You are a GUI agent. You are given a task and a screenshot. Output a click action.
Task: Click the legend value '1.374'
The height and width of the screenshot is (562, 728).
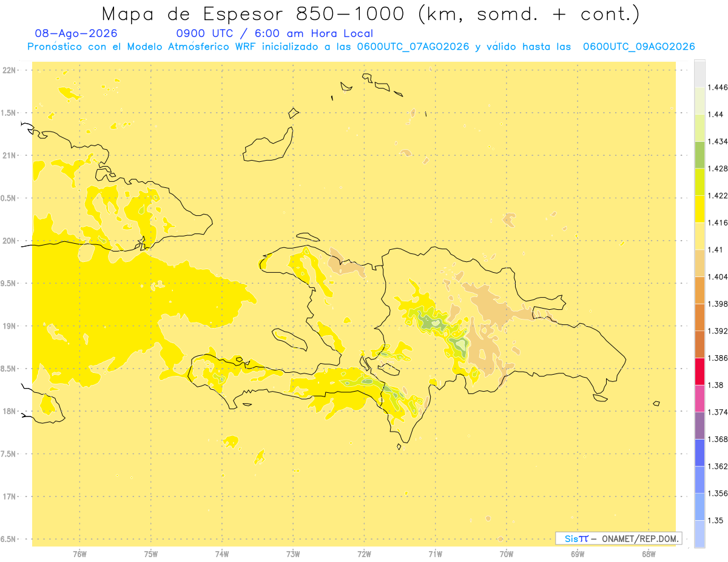tap(718, 412)
